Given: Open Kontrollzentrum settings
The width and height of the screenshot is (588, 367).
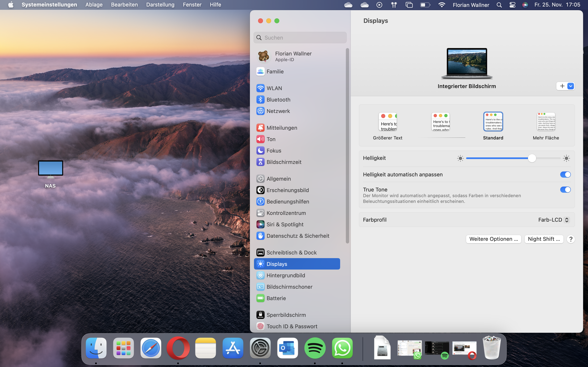Looking at the screenshot, I should click(x=286, y=213).
